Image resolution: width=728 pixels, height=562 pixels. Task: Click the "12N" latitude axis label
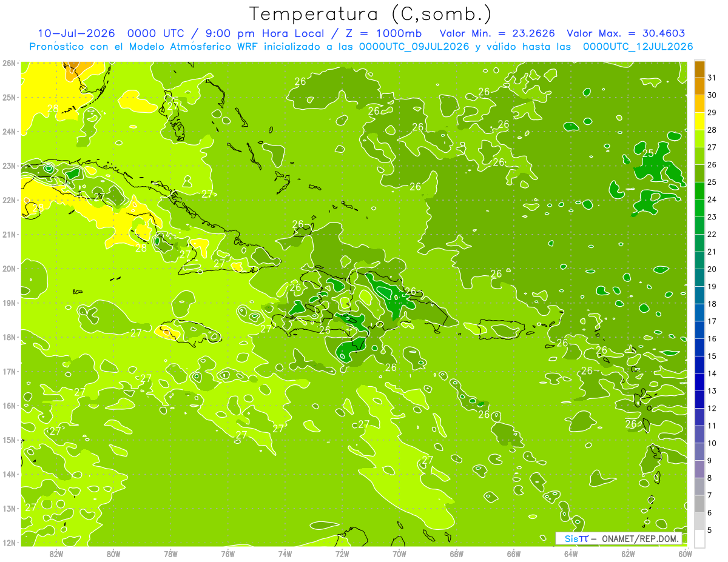(x=8, y=543)
